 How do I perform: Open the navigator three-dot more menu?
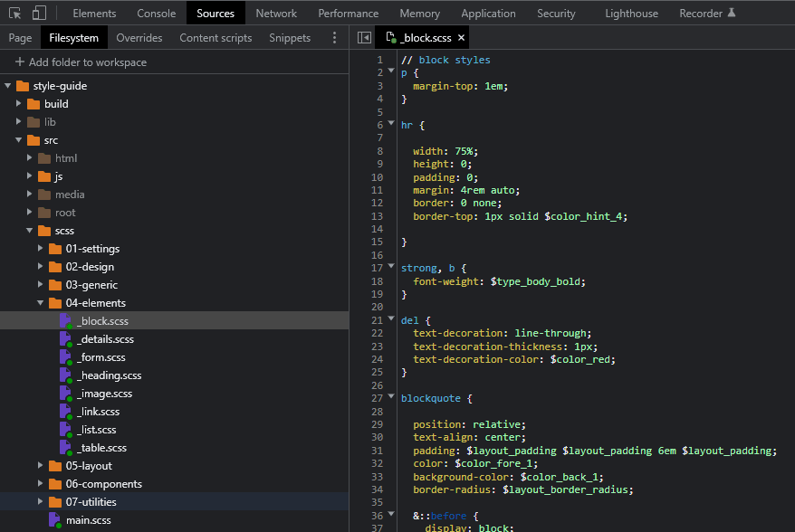[x=334, y=38]
